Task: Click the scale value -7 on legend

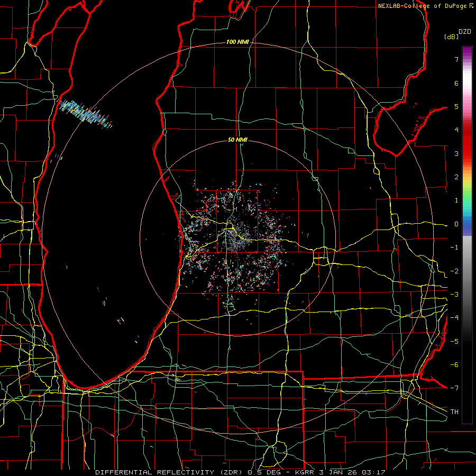Action: (x=454, y=388)
